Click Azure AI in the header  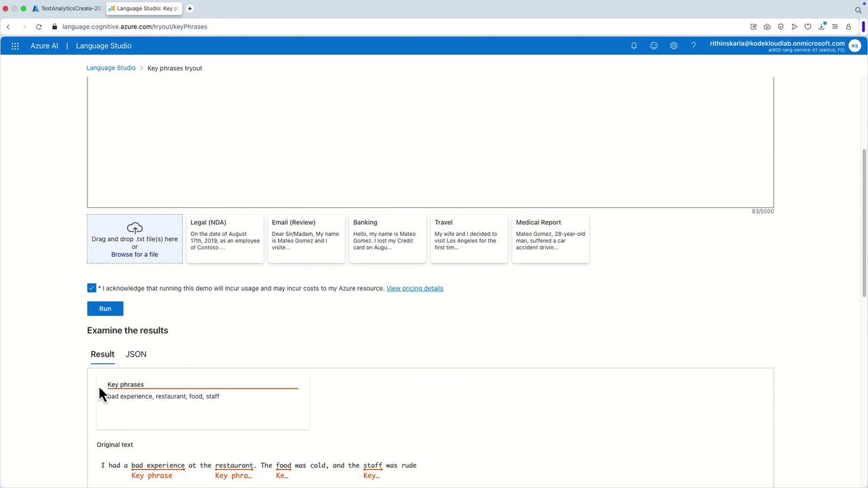tap(44, 46)
